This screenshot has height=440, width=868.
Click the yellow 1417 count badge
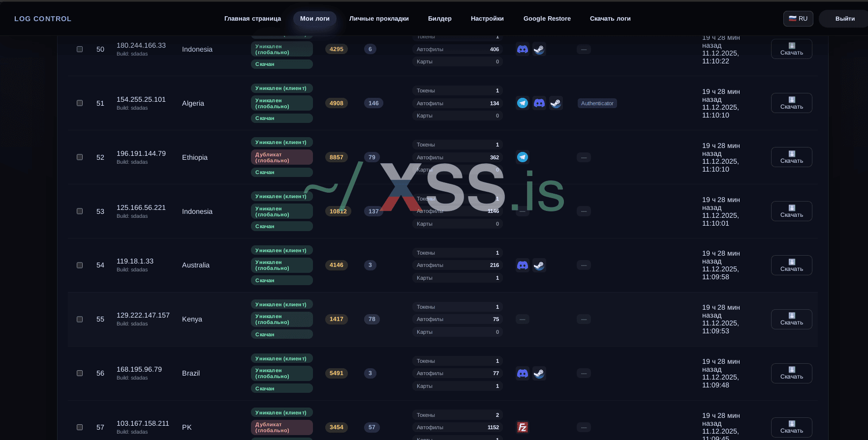click(337, 319)
